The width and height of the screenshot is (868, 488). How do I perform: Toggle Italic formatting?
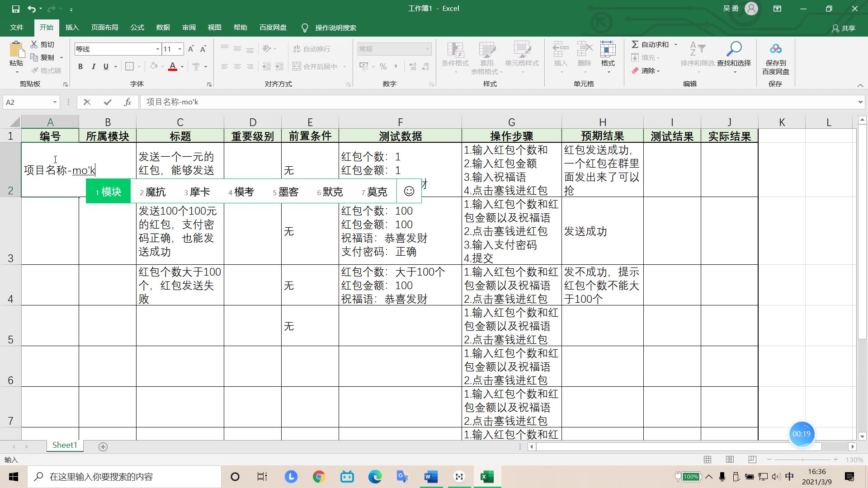point(93,66)
